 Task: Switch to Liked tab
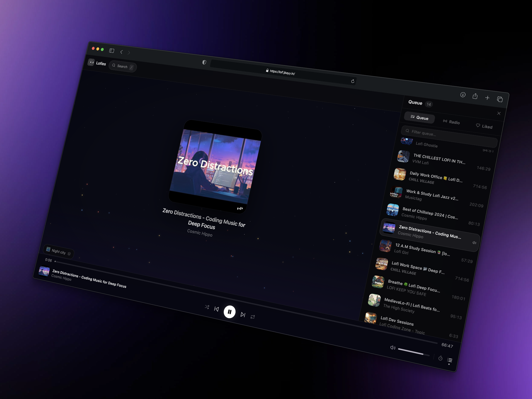[484, 126]
